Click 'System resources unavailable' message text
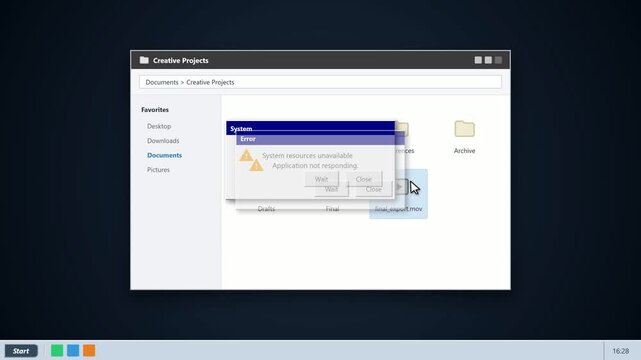641x360 pixels. tap(307, 156)
